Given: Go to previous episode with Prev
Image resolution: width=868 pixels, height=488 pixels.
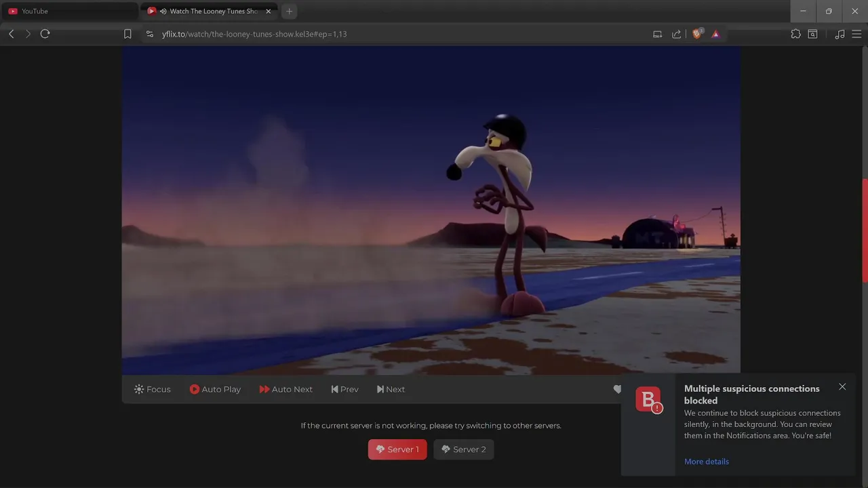Looking at the screenshot, I should tap(344, 389).
